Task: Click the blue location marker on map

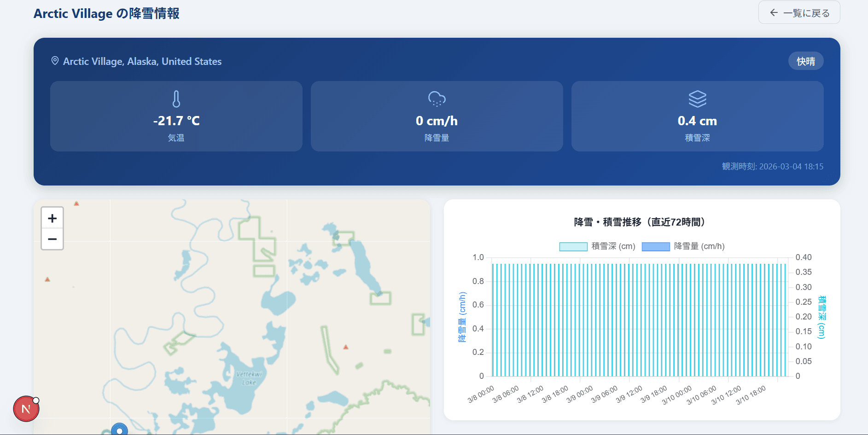Action: 119,430
